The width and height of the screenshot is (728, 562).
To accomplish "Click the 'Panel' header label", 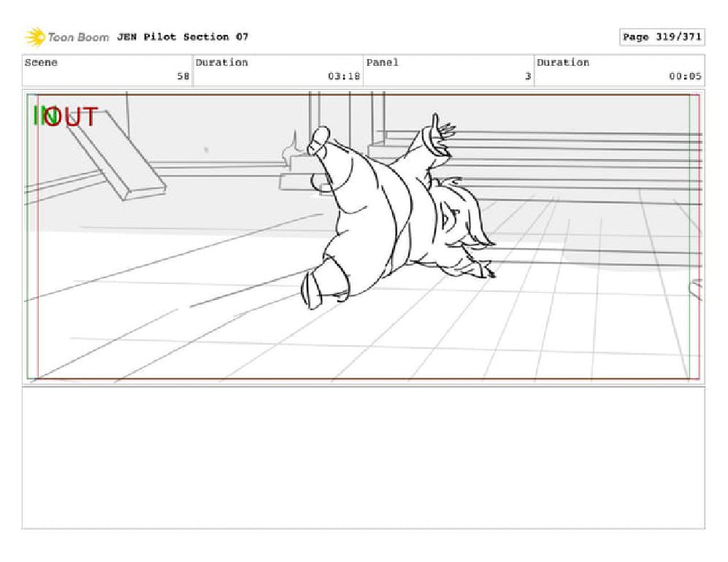I will pos(382,63).
